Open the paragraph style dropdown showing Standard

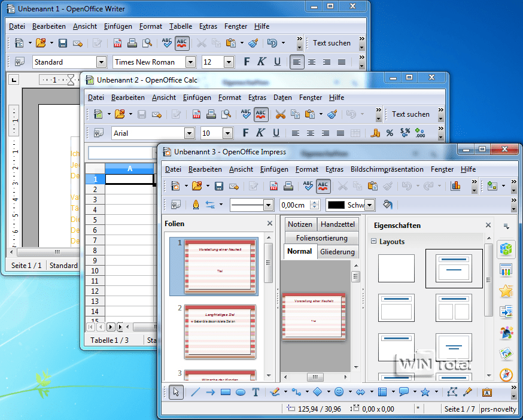point(101,62)
